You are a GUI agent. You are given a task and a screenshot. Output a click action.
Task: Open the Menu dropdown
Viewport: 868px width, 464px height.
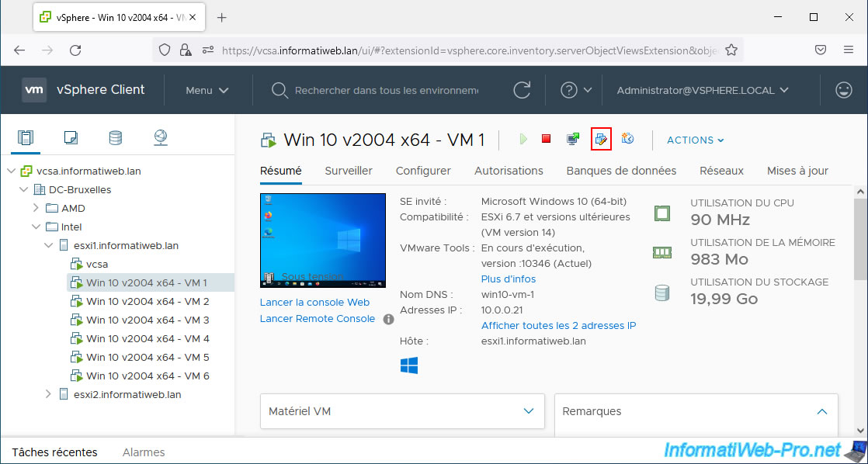tap(207, 90)
